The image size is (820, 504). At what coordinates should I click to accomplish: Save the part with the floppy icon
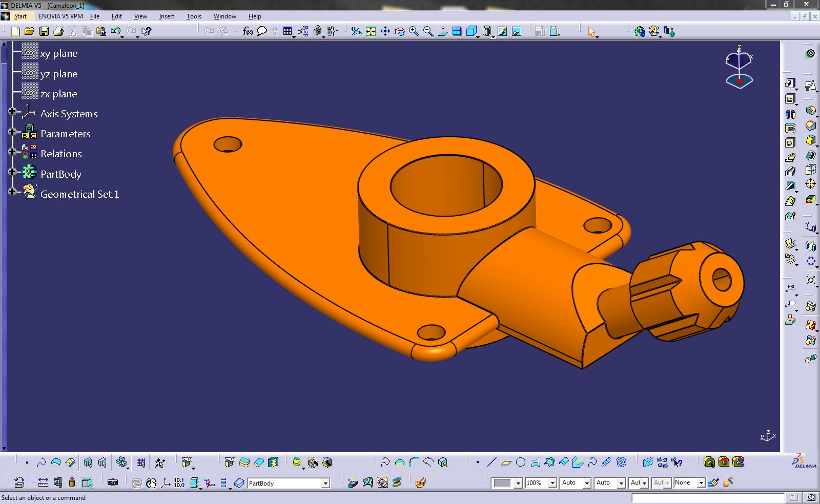[44, 31]
